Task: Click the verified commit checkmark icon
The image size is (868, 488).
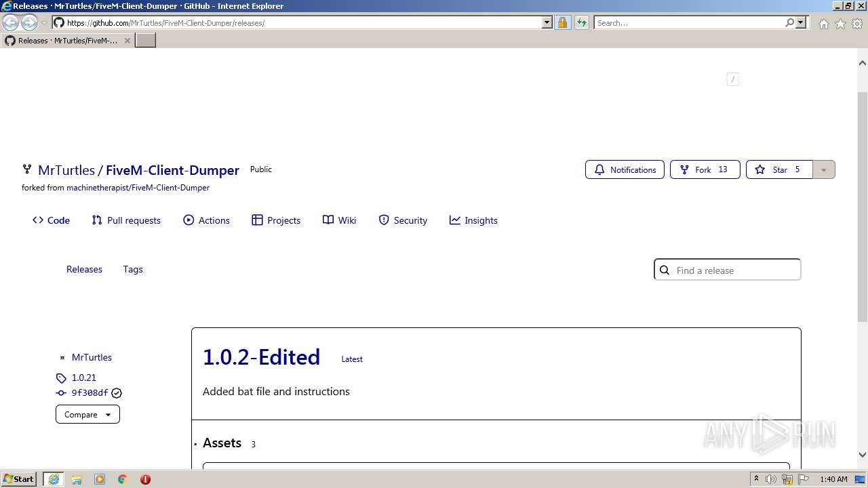Action: pos(117,392)
